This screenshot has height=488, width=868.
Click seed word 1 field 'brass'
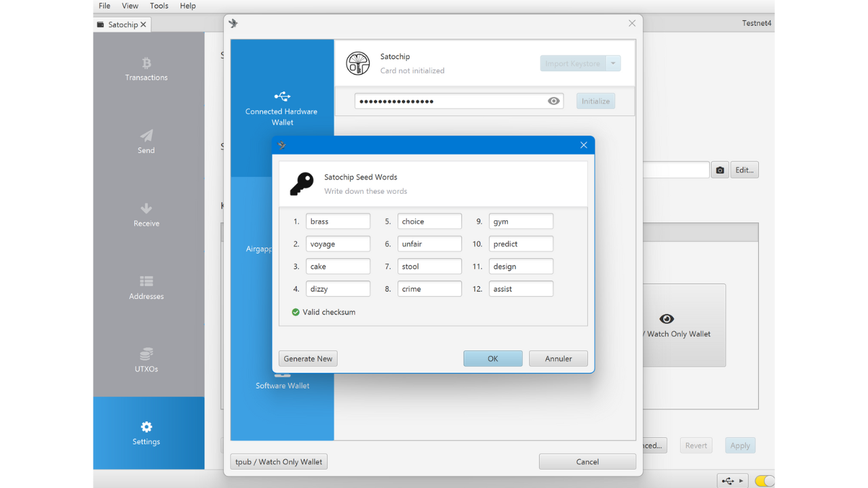pyautogui.click(x=338, y=222)
